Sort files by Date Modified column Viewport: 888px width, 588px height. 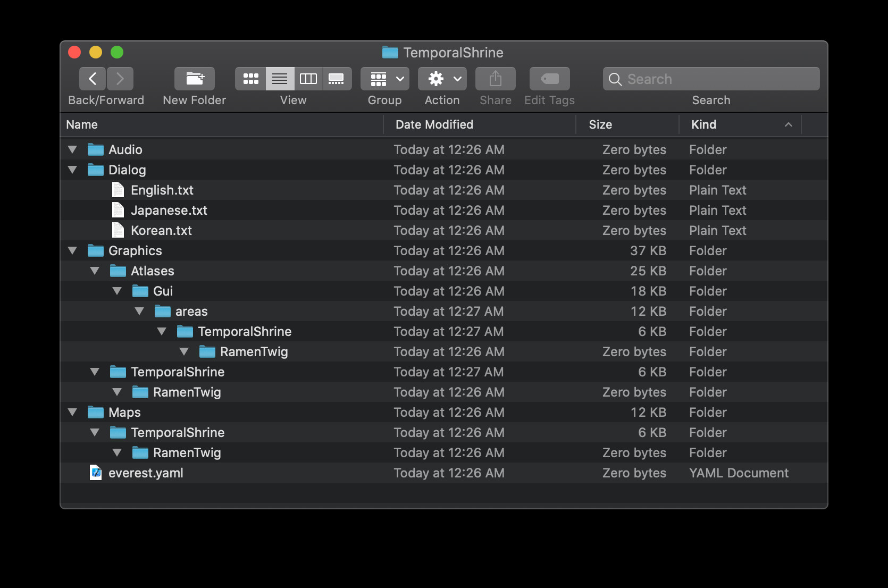point(434,124)
